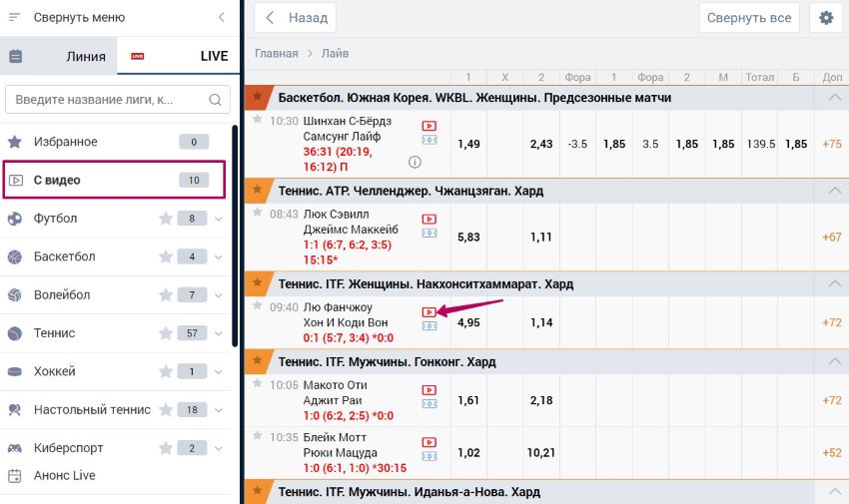The image size is (849, 504).
Task: Open statistics icon for Макото Оти match
Action: [x=428, y=404]
